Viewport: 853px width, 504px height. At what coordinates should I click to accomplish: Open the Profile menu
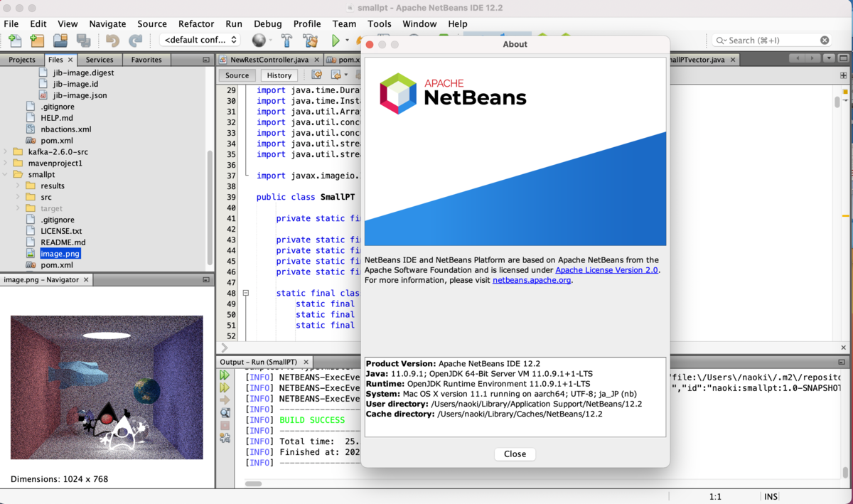[x=307, y=23]
